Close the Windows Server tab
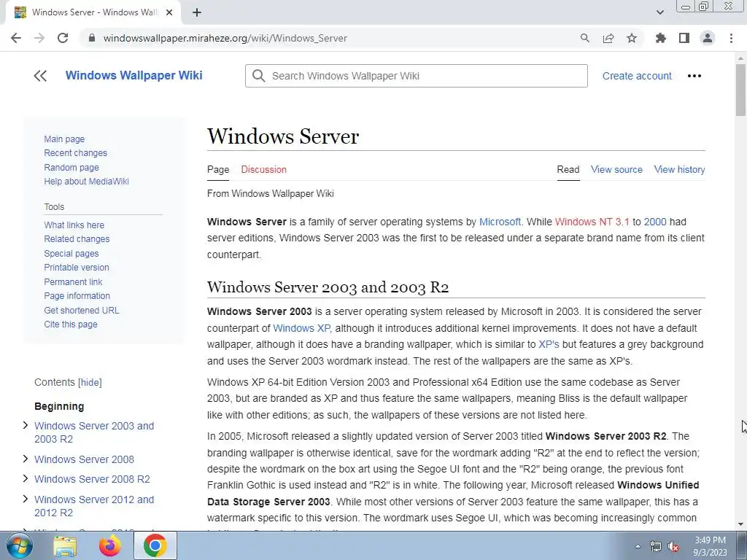 (x=169, y=12)
